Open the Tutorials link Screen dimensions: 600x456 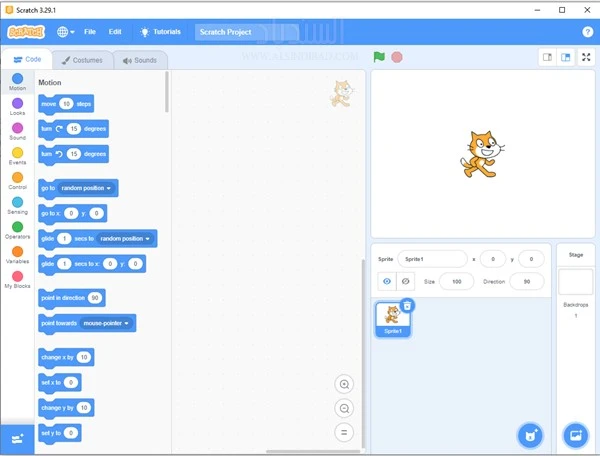pos(160,32)
